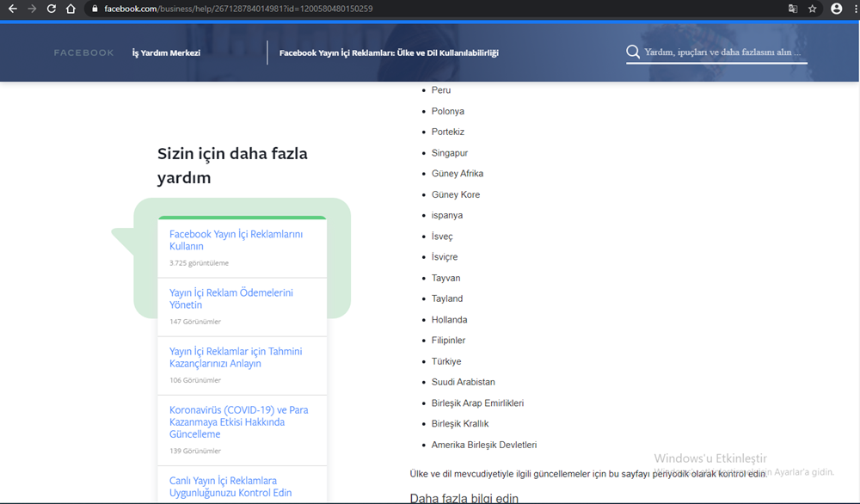Click the browser forward arrow
Screen dimensions: 860x504
[32, 9]
